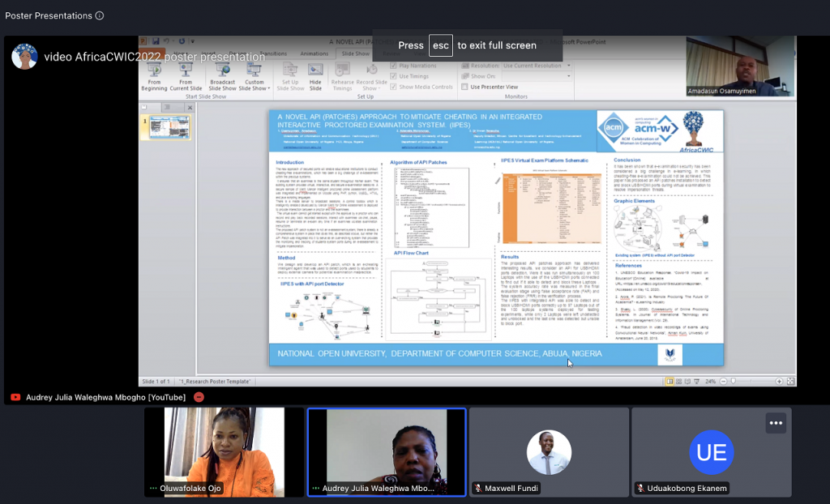Click the From Current Slide icon
Image resolution: width=830 pixels, height=504 pixels.
(x=186, y=73)
